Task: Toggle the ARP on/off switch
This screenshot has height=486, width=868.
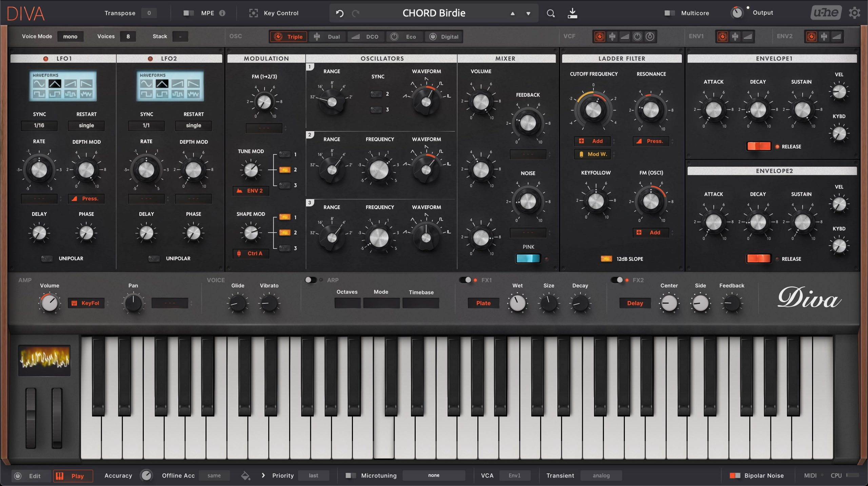Action: [311, 280]
